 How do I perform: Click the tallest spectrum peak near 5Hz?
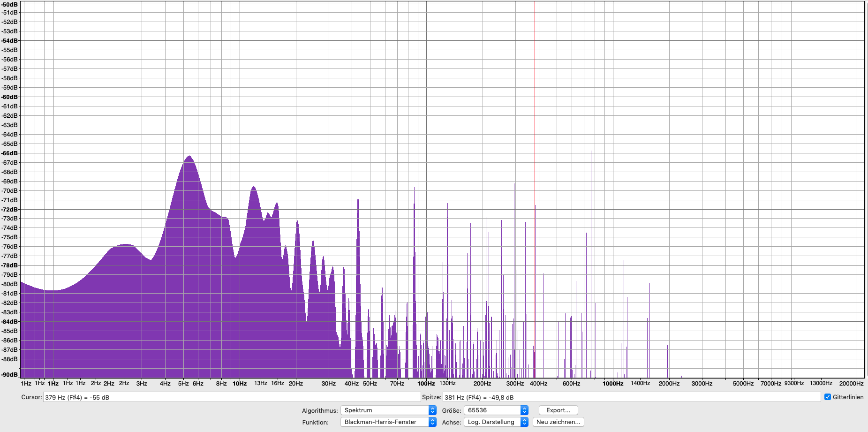pyautogui.click(x=189, y=157)
